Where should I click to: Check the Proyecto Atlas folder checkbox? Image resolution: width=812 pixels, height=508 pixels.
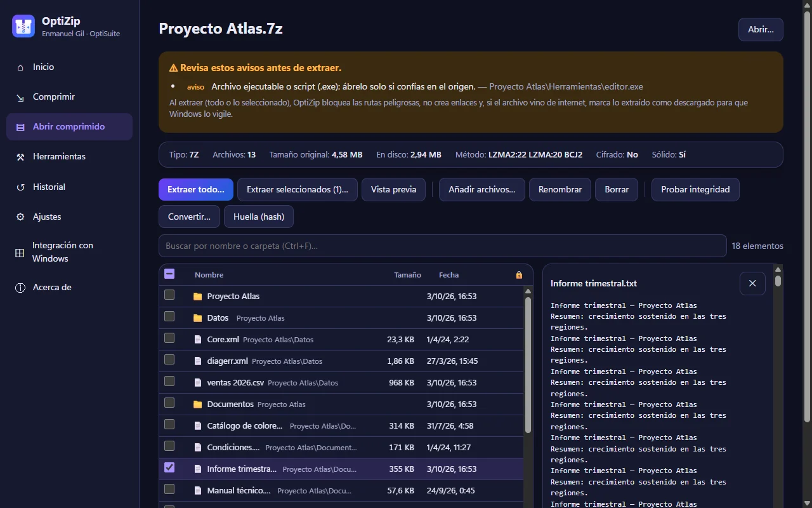(x=169, y=295)
